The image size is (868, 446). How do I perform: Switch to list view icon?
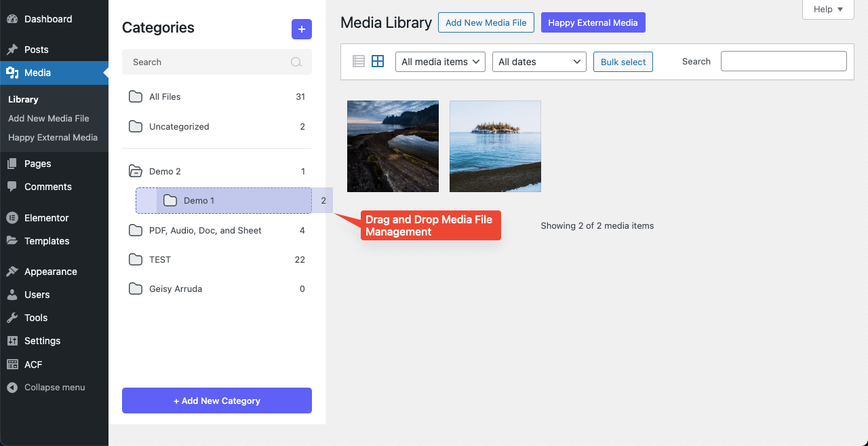click(x=359, y=61)
